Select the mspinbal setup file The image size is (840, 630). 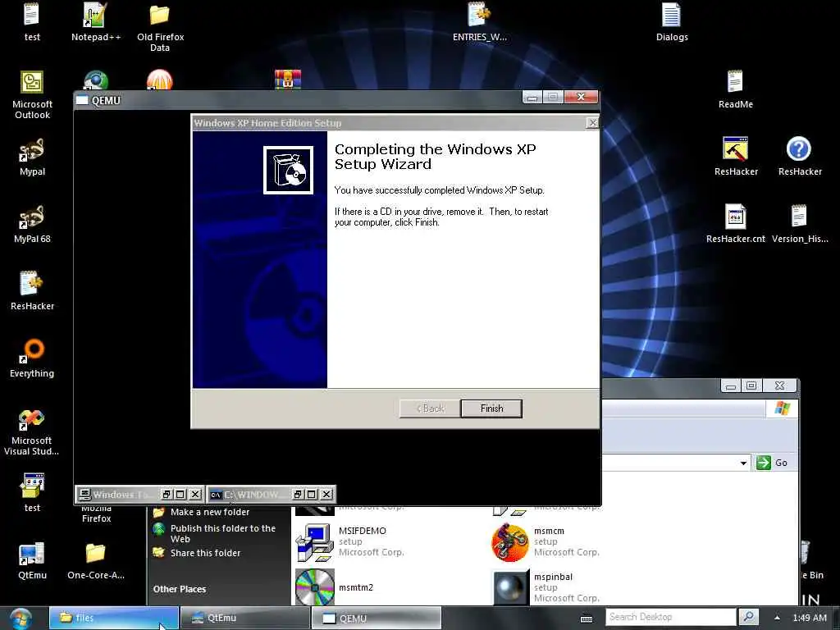[x=546, y=587]
